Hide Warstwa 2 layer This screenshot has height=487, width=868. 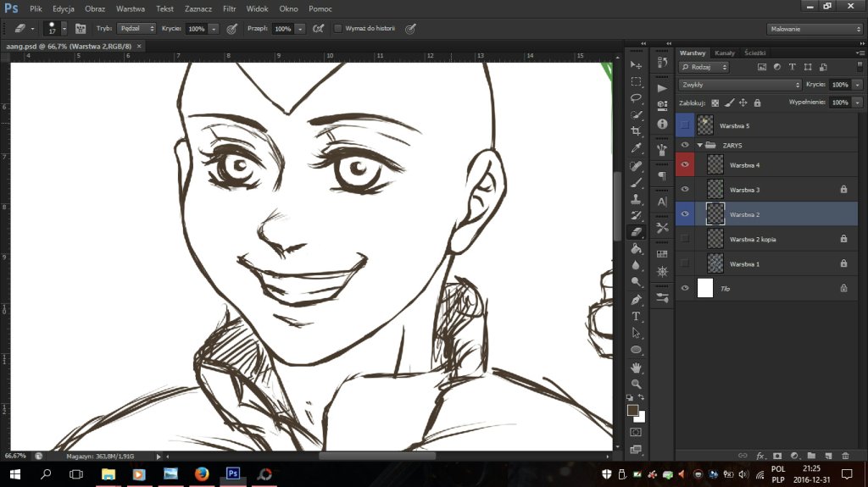pyautogui.click(x=685, y=214)
